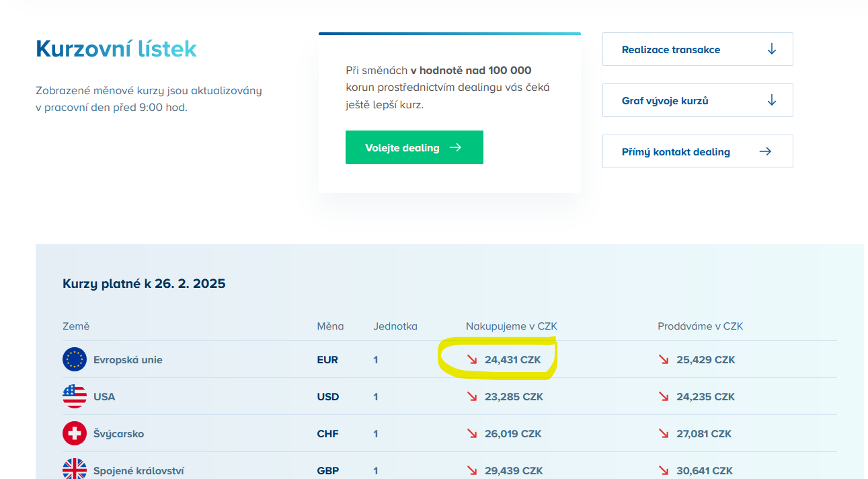Image resolution: width=868 pixels, height=479 pixels.
Task: Select the Švýcarsko row label
Action: click(118, 434)
